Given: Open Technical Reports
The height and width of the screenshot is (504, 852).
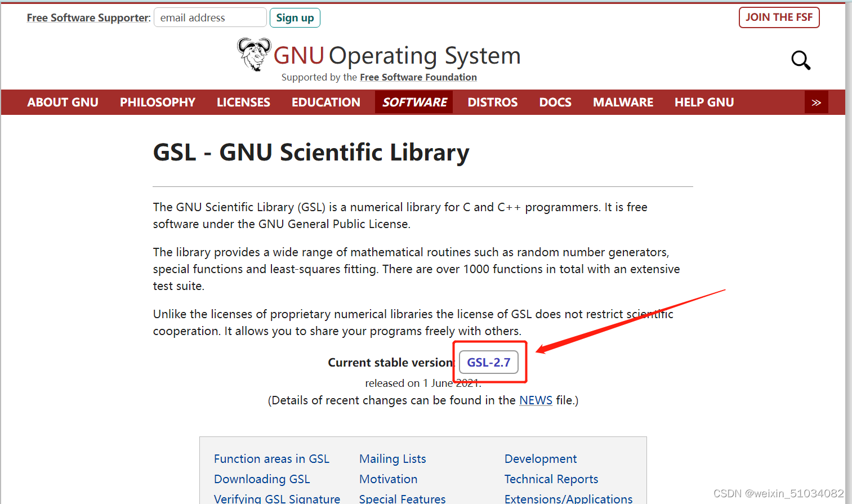Looking at the screenshot, I should 551,479.
